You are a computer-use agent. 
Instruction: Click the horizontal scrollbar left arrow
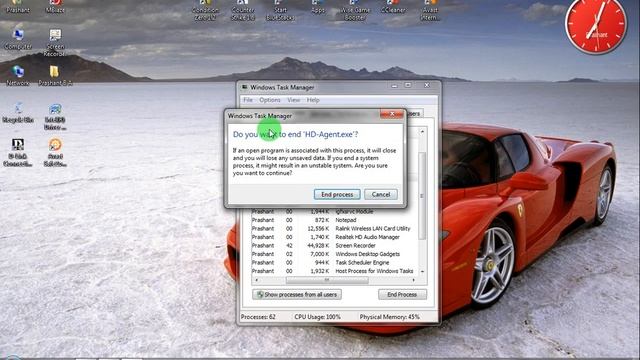[256, 280]
